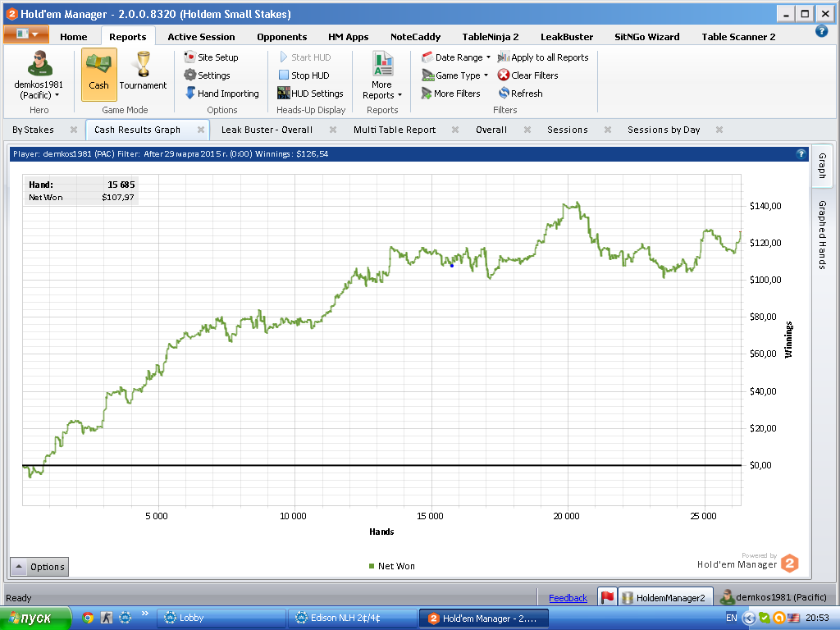Switch to the Home ribbon tab
Image resolution: width=840 pixels, height=630 pixels.
(x=73, y=36)
